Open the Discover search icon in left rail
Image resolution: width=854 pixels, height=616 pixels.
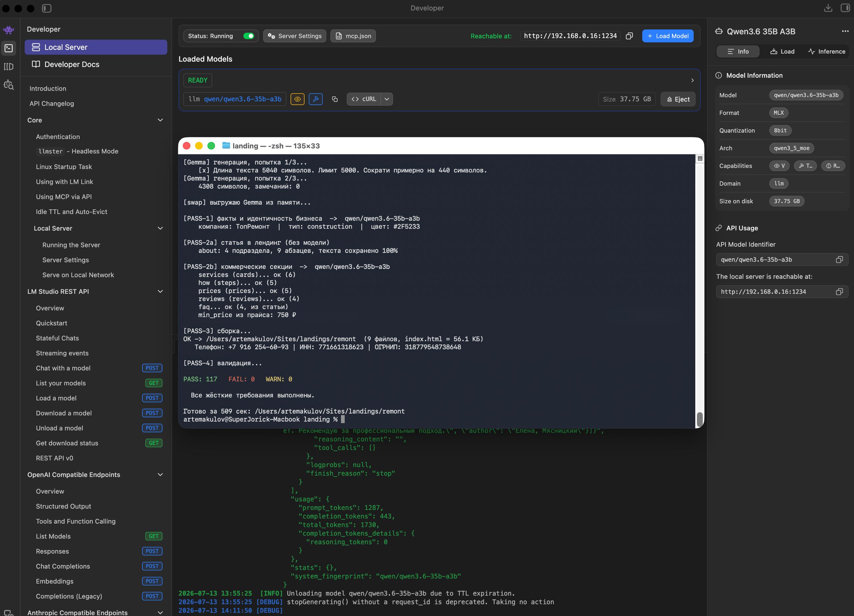[9, 85]
